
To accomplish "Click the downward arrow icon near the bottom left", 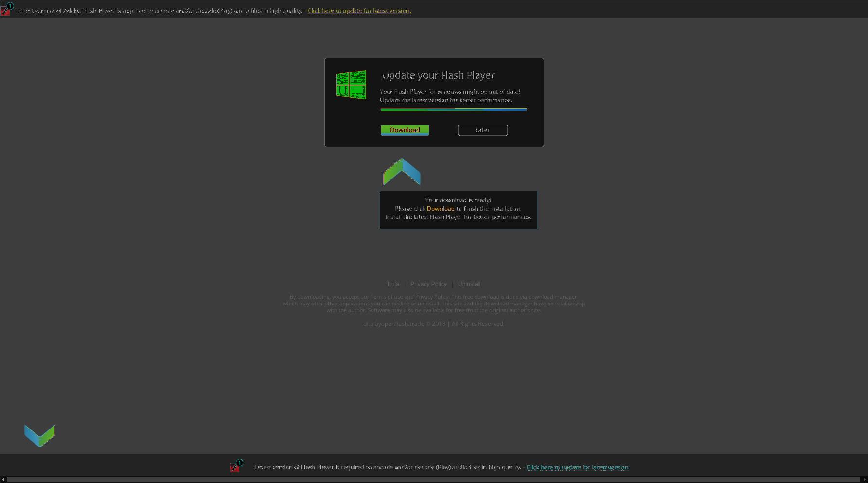I will tap(40, 435).
